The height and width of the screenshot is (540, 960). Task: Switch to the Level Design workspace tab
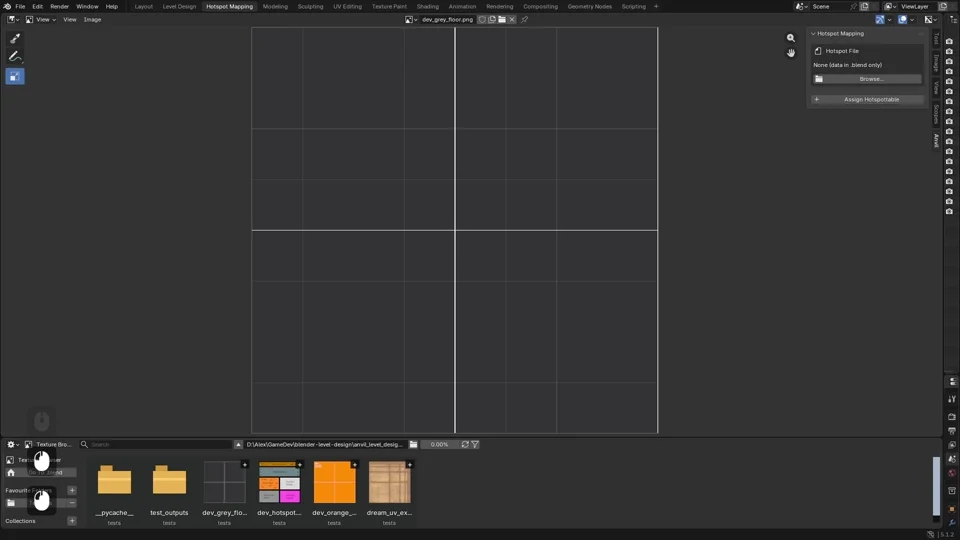pyautogui.click(x=179, y=6)
